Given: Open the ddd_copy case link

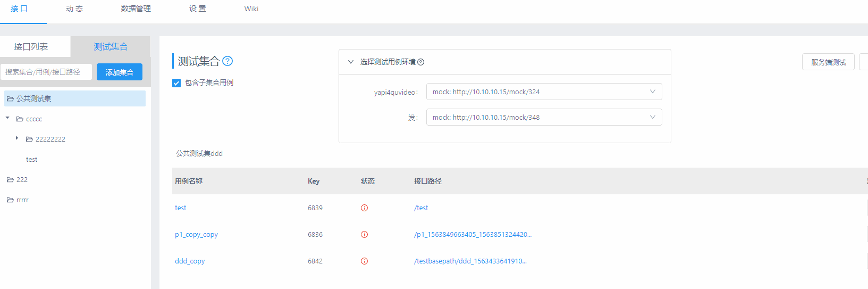Looking at the screenshot, I should pyautogui.click(x=190, y=261).
